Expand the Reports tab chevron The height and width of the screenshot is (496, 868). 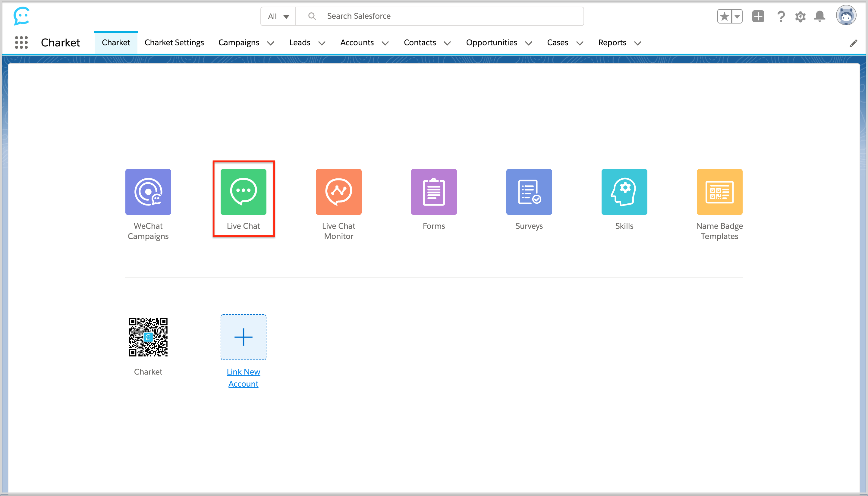point(637,43)
